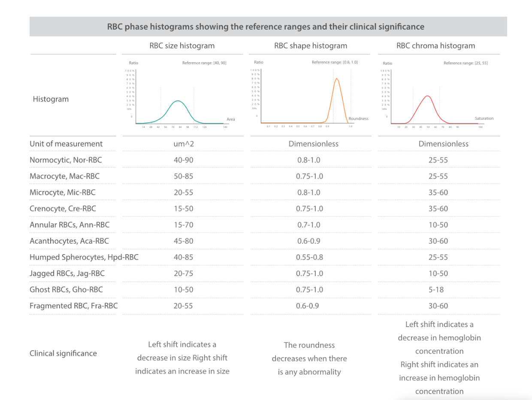Click the 'Histogram' row label
This screenshot has height=400, width=532.
click(51, 99)
